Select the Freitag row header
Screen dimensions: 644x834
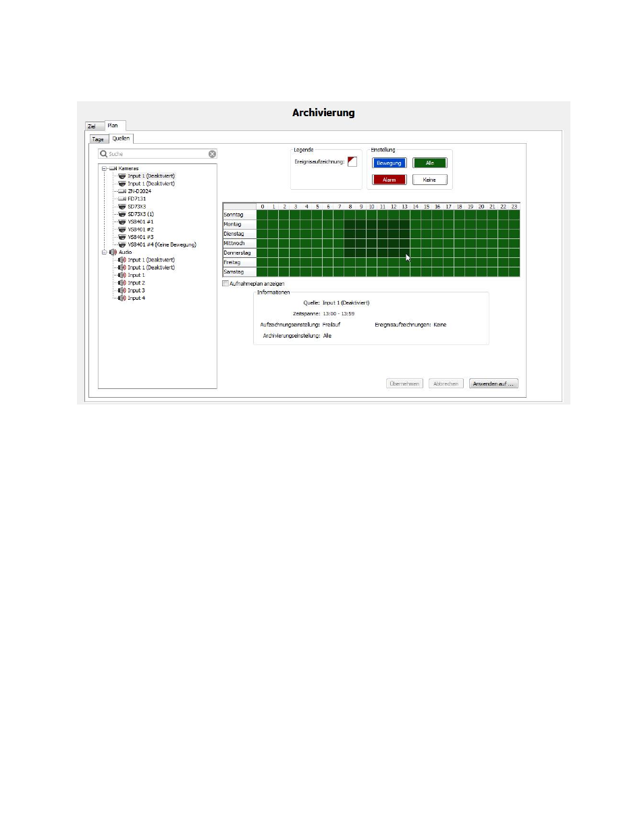pyautogui.click(x=240, y=262)
